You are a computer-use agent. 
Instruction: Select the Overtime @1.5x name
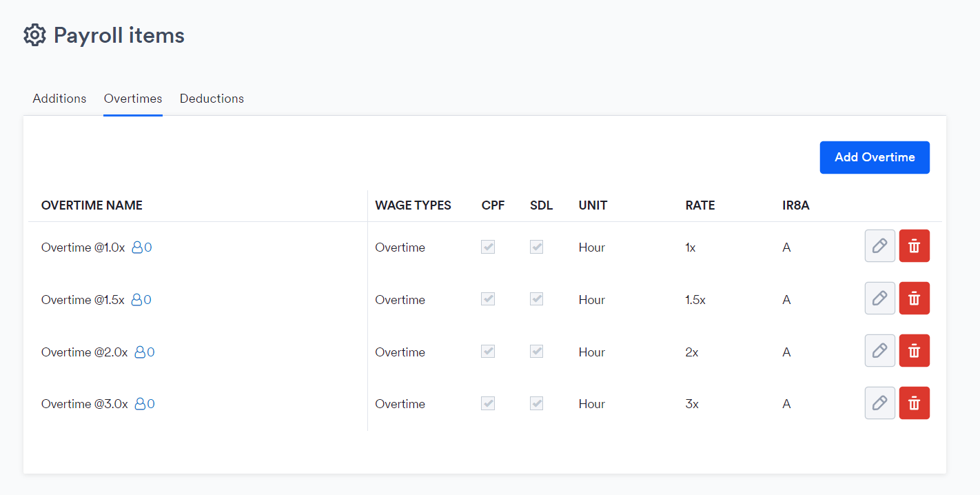[83, 300]
